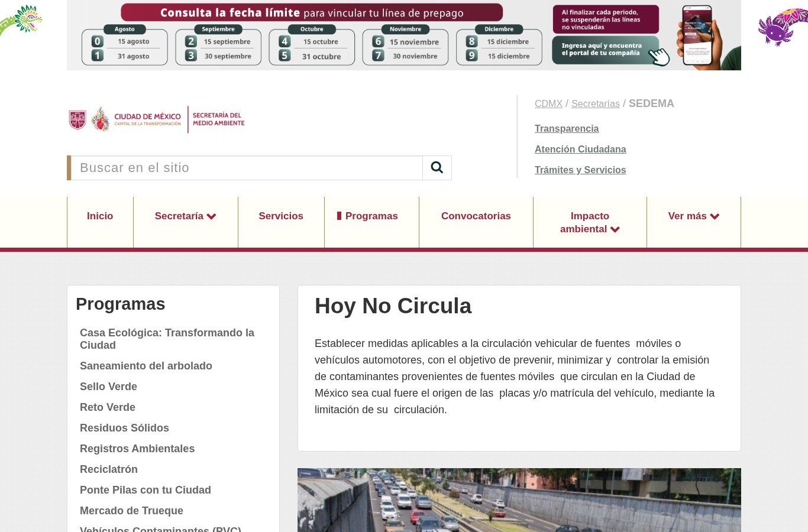Screen dimensions: 808x532
Task: Go to the Inicio menu item
Action: pos(100,216)
